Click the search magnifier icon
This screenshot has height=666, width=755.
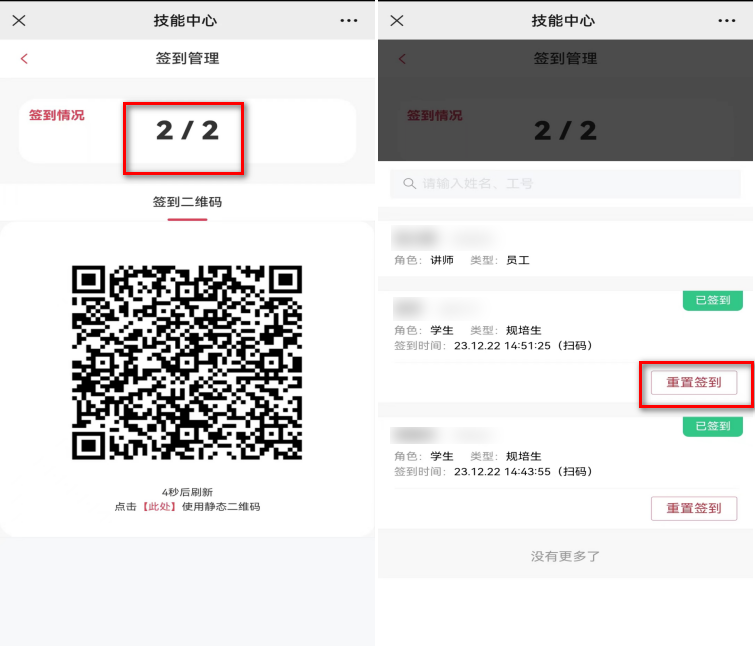pyautogui.click(x=409, y=183)
